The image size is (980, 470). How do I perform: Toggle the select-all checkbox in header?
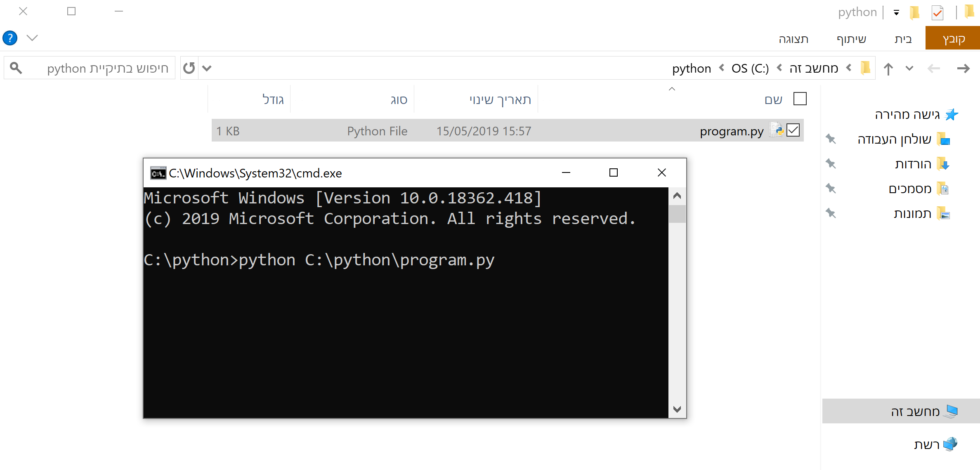pos(800,99)
